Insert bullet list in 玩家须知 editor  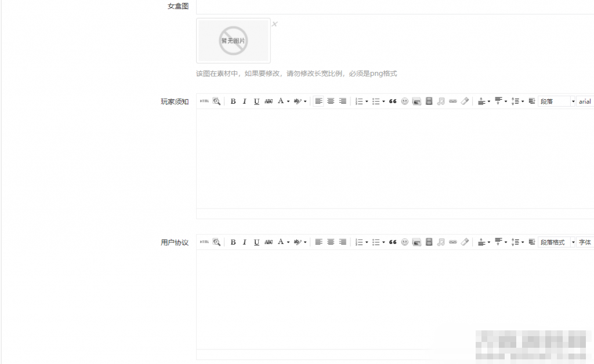pos(376,101)
